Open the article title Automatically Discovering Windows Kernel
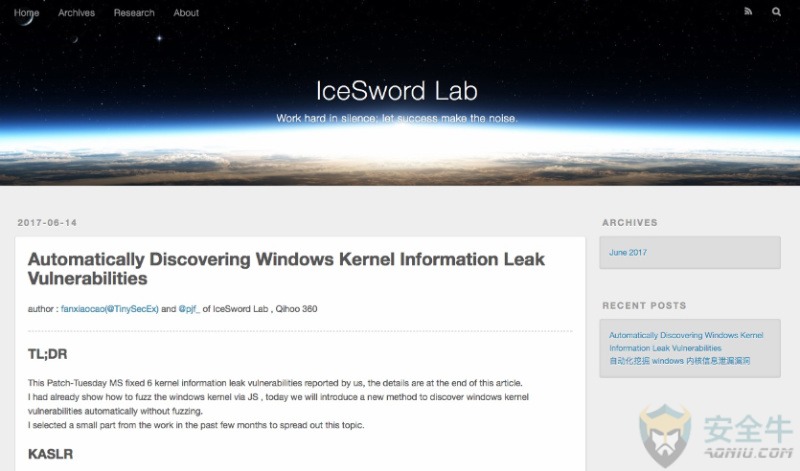 click(x=286, y=269)
